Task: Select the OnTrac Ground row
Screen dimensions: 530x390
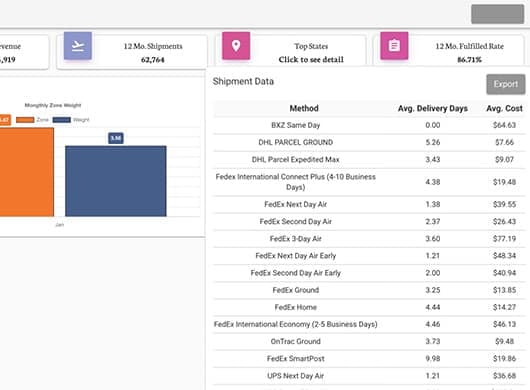Action: [369, 342]
